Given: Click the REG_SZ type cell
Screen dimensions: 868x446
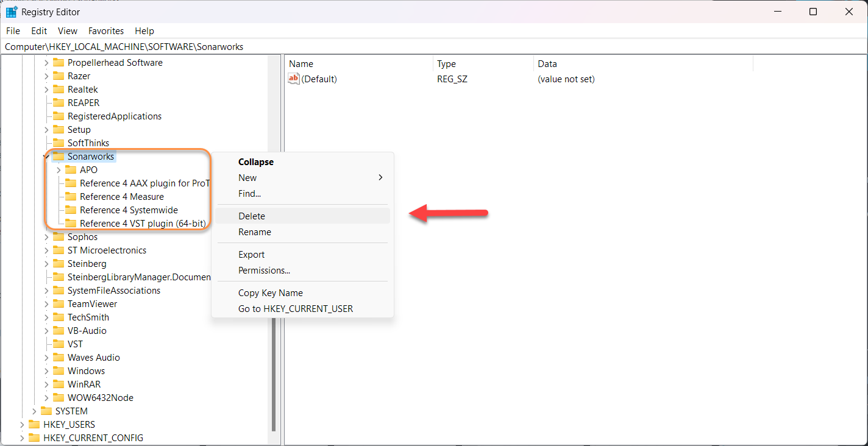Looking at the screenshot, I should click(452, 79).
